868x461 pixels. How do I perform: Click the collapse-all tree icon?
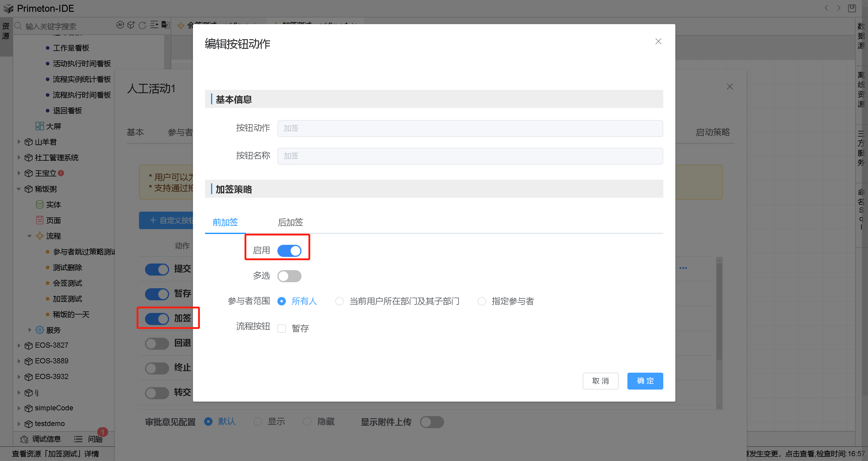click(x=154, y=25)
